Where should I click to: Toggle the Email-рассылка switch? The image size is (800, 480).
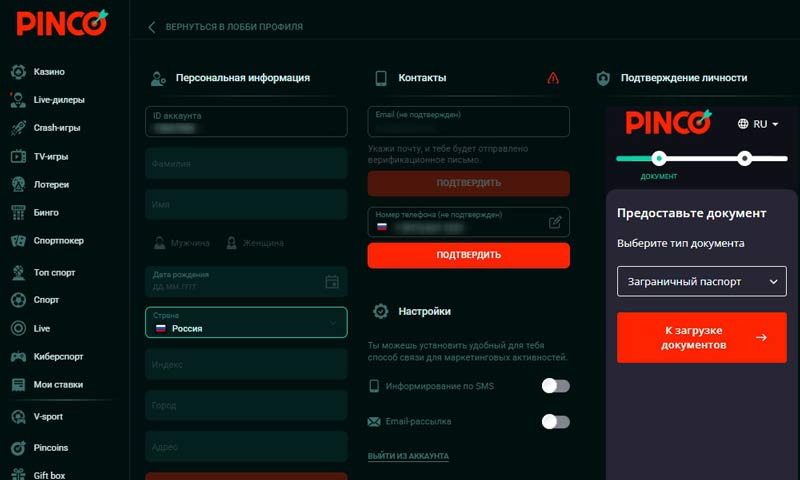tap(555, 421)
